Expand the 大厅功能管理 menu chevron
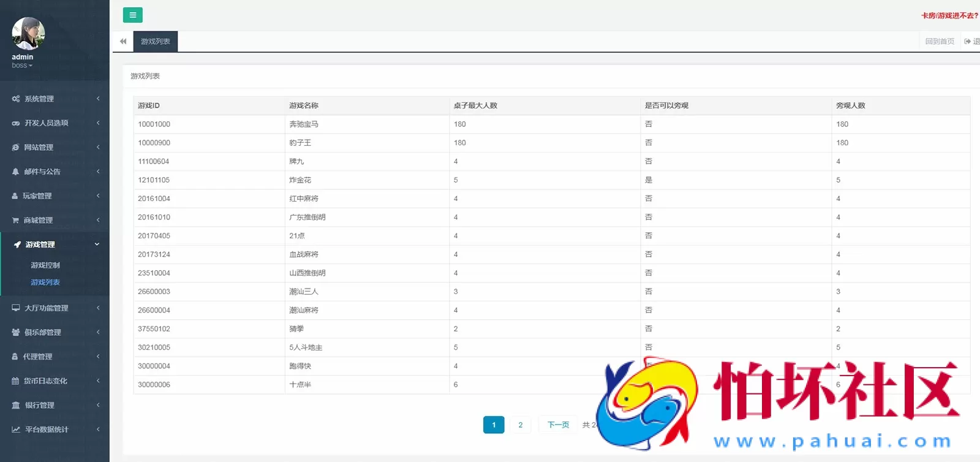The width and height of the screenshot is (980, 462). point(98,308)
